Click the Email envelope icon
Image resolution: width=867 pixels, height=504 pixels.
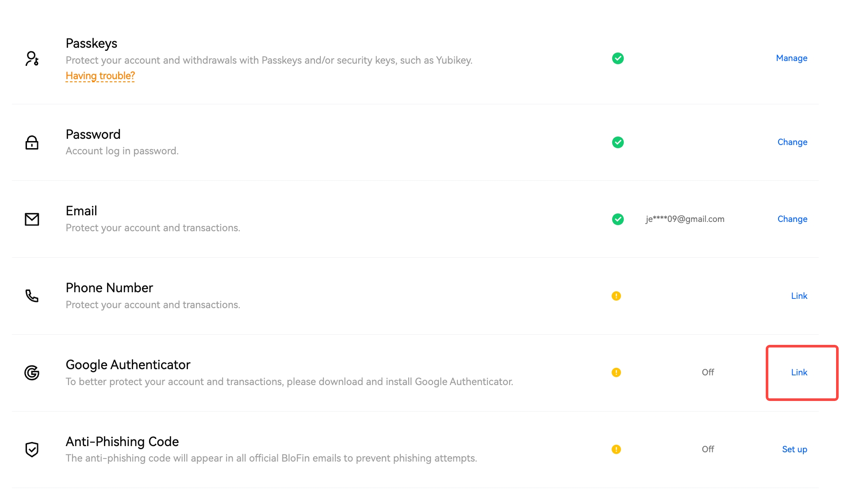[x=32, y=219]
